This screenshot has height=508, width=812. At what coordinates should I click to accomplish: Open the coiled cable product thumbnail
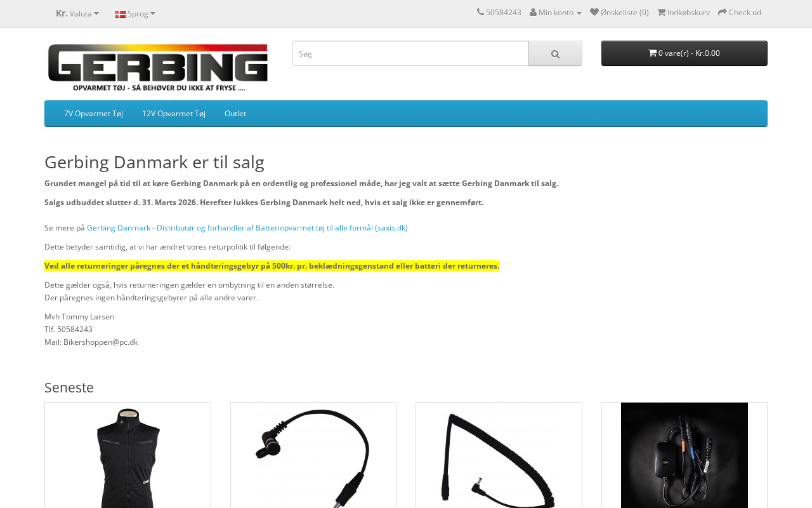pos(499,455)
